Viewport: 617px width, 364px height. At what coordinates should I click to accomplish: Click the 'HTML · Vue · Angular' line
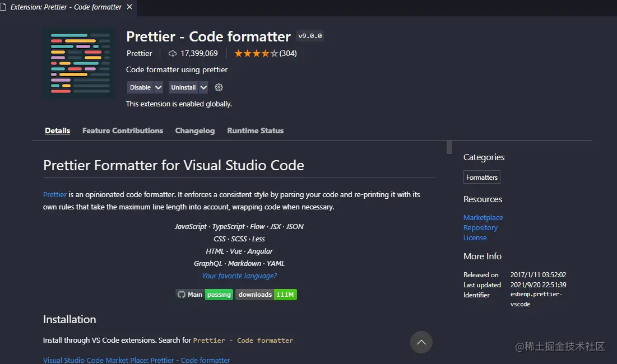tap(239, 251)
